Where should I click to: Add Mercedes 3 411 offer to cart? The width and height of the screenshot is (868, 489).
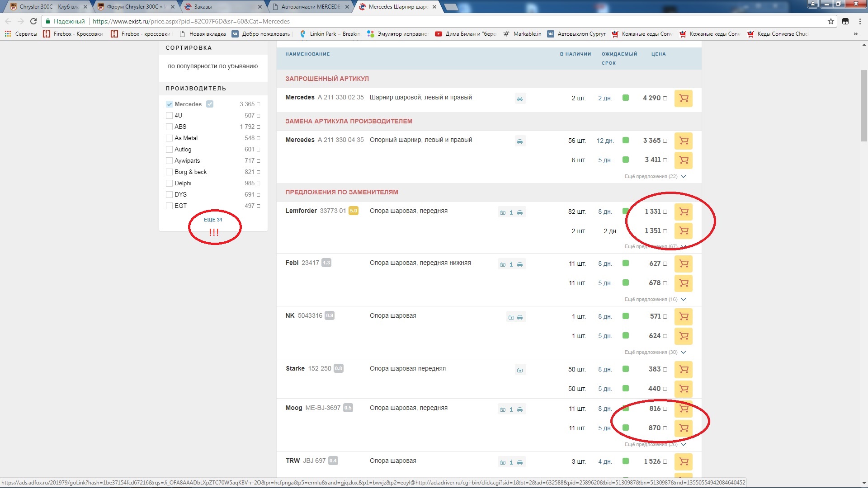pyautogui.click(x=683, y=160)
